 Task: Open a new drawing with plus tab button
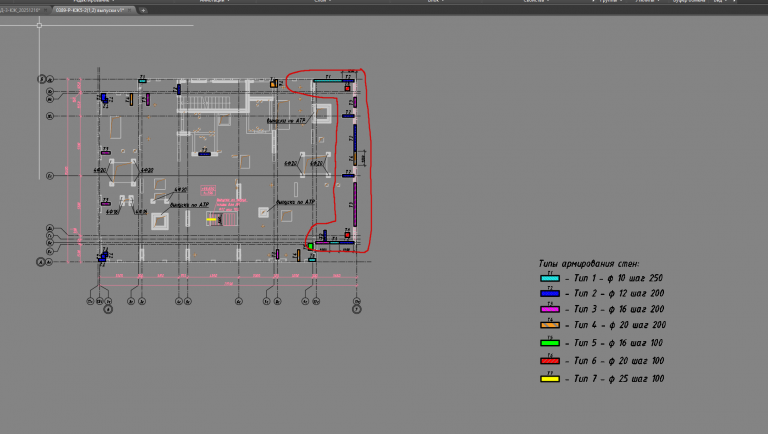143,9
